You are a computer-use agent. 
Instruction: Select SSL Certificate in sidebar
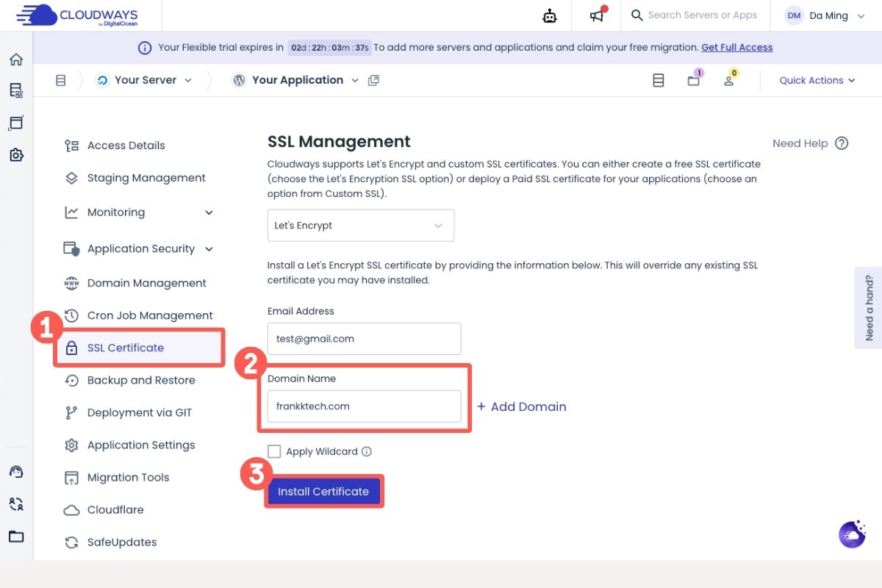[139, 348]
